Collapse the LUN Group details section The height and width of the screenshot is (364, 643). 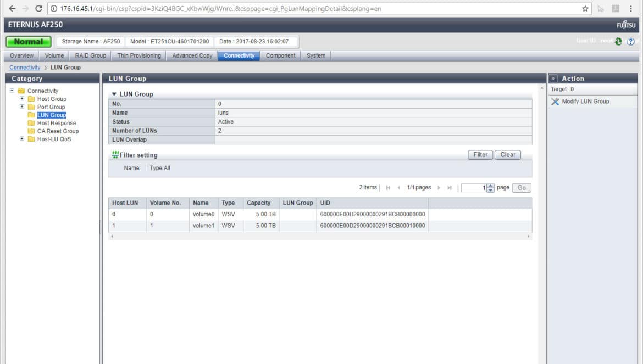114,94
